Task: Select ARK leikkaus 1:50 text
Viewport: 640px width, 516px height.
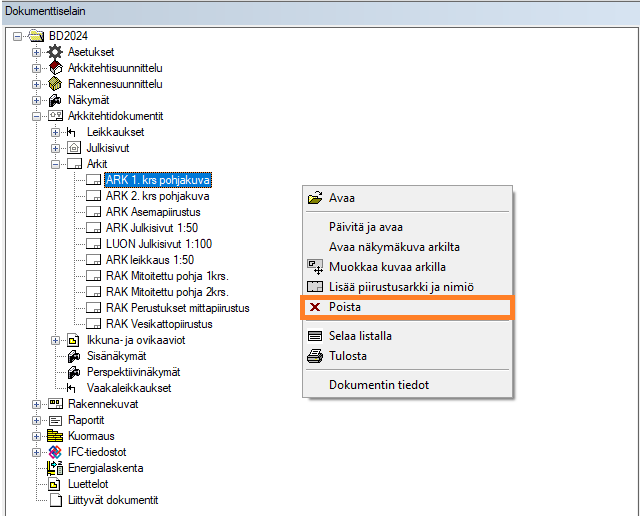Action: click(x=150, y=260)
